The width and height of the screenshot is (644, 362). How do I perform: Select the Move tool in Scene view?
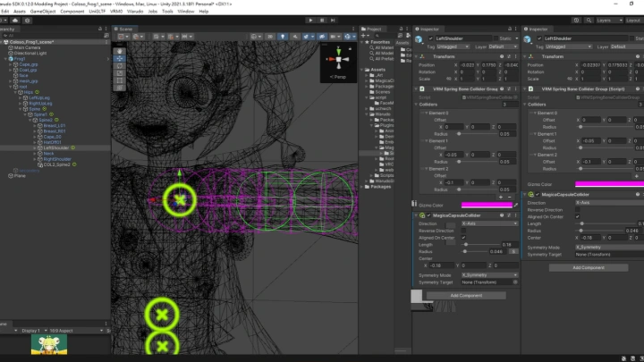tap(120, 59)
